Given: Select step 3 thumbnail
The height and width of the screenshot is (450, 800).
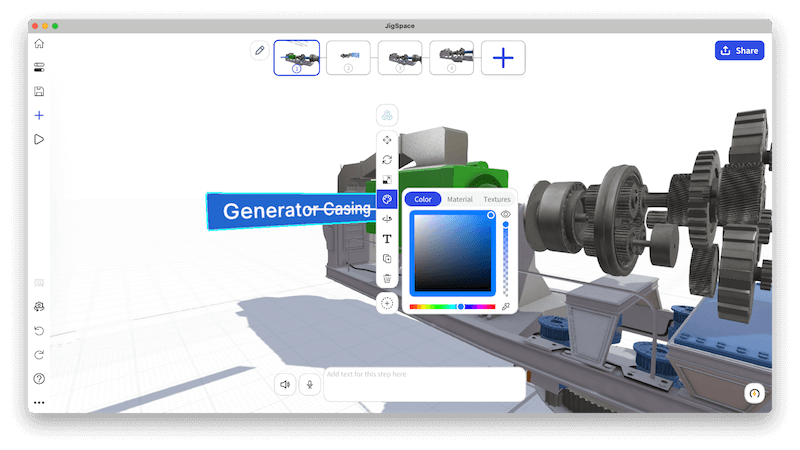Looking at the screenshot, I should coord(400,58).
